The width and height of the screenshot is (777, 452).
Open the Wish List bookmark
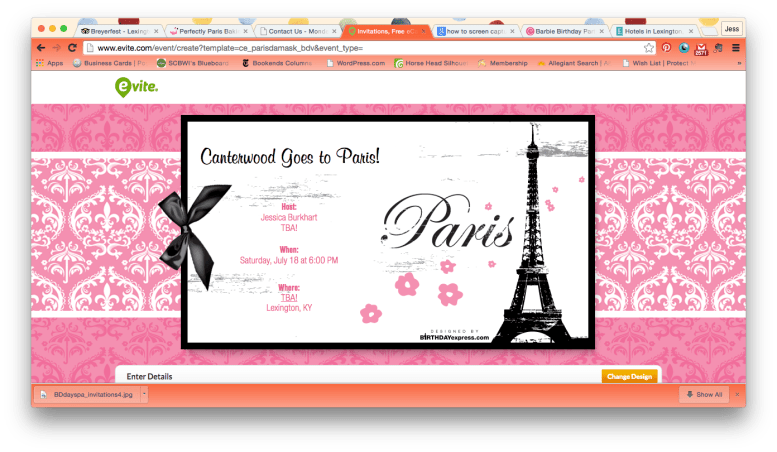coord(659,63)
